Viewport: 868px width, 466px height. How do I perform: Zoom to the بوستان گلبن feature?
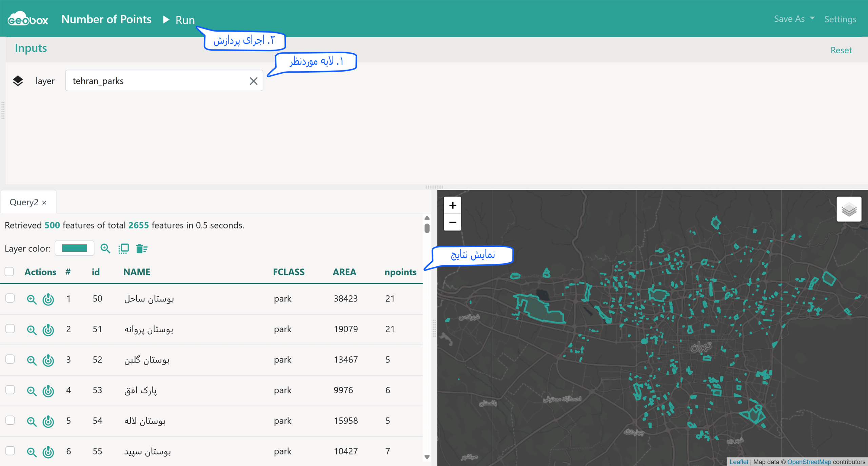[32, 360]
